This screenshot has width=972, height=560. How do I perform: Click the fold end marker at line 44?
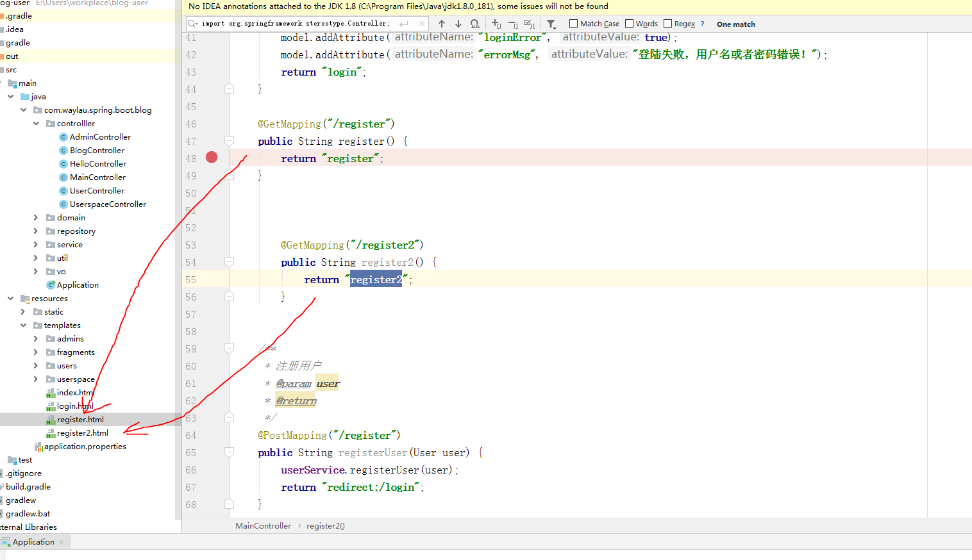(x=229, y=88)
